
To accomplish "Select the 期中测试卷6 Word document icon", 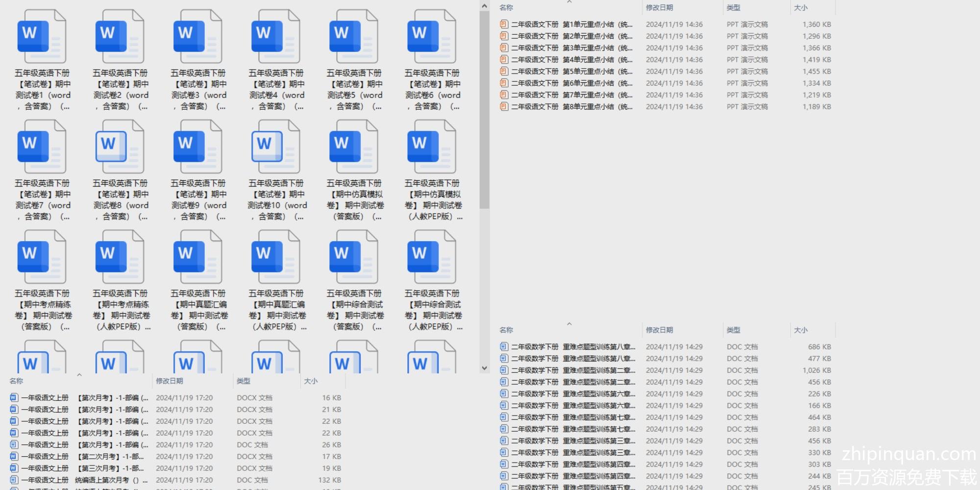I will pyautogui.click(x=432, y=37).
